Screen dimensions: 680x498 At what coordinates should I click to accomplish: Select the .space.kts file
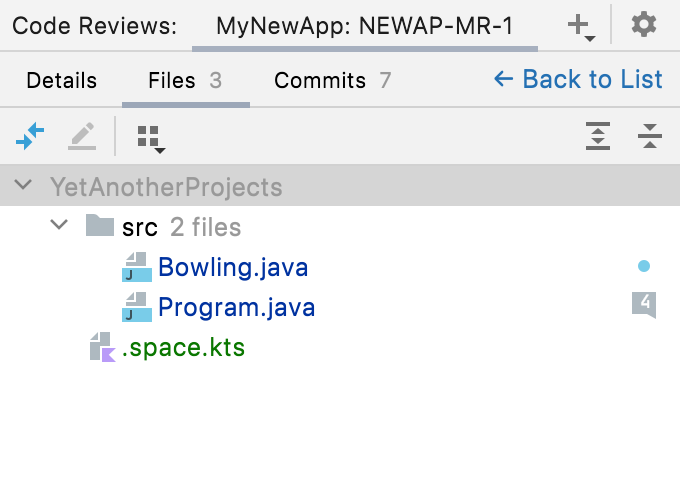[183, 348]
